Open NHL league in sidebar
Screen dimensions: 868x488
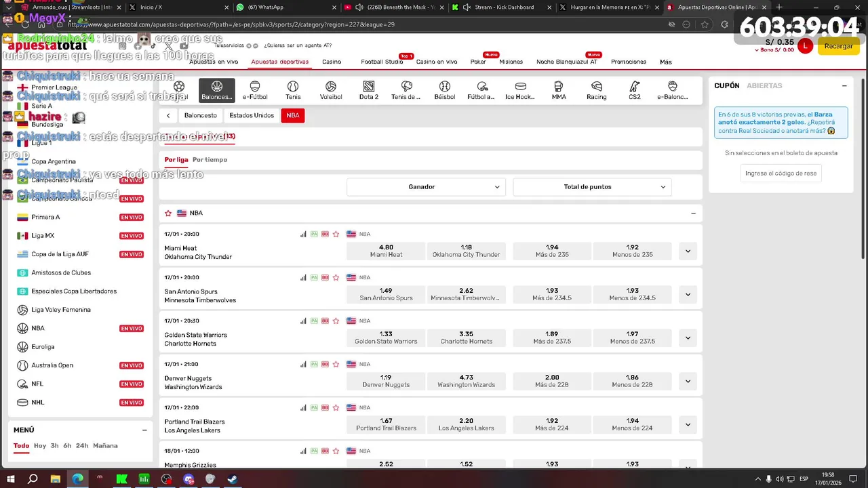click(37, 403)
